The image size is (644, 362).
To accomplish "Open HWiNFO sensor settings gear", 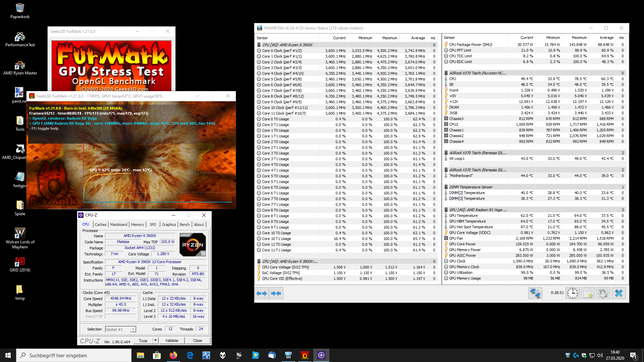I will click(603, 293).
